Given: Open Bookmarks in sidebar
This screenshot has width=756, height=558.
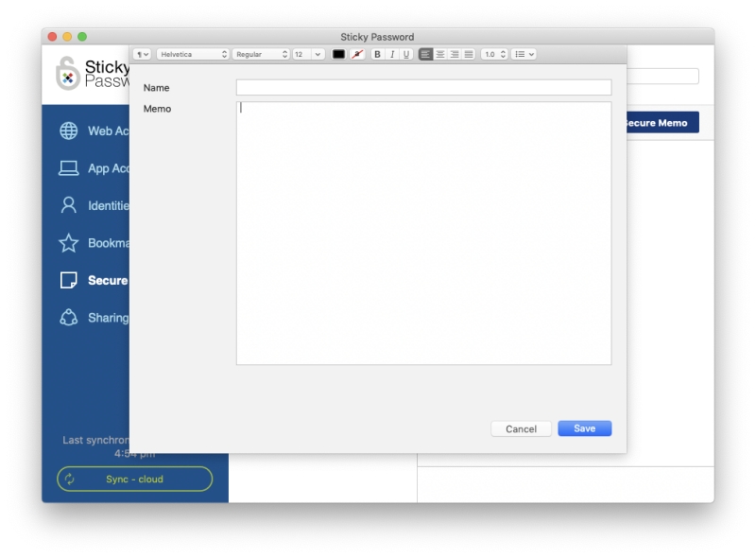Looking at the screenshot, I should click(x=94, y=243).
